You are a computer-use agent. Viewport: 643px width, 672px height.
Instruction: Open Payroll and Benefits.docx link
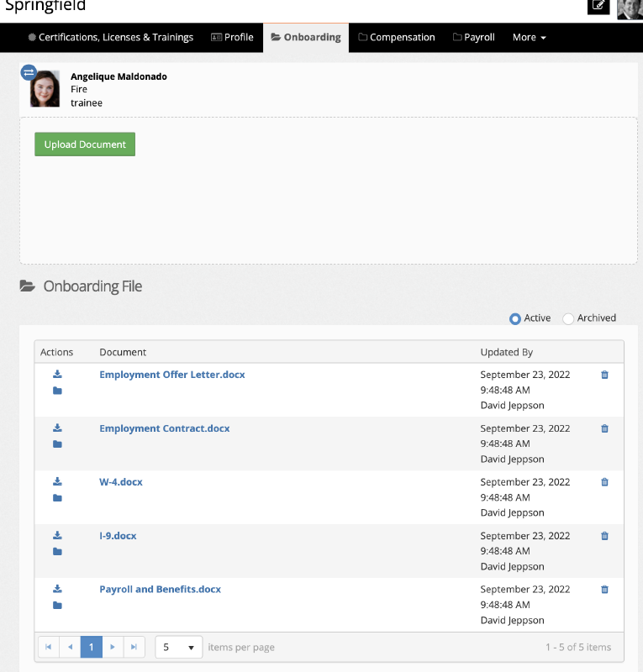click(160, 590)
